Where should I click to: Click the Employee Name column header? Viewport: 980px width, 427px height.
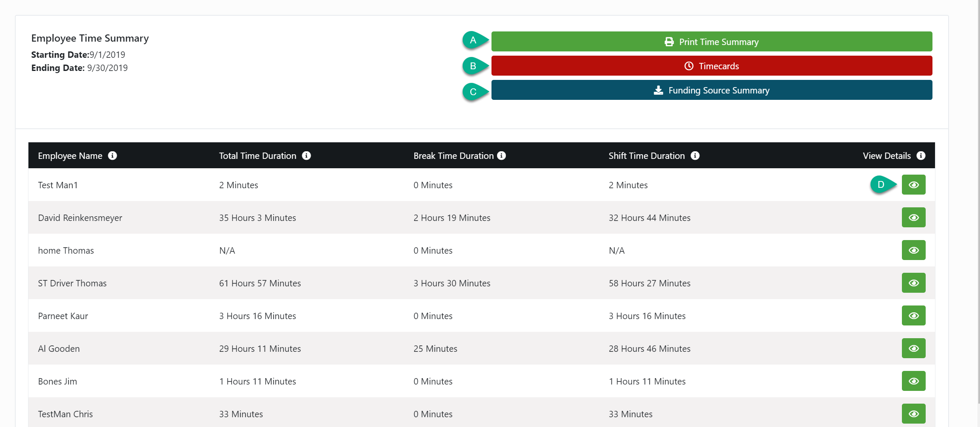click(x=70, y=156)
